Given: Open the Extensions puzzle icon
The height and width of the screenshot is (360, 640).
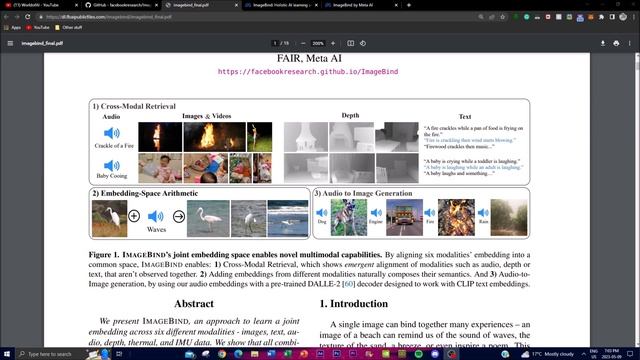Looking at the screenshot, I should (601, 17).
